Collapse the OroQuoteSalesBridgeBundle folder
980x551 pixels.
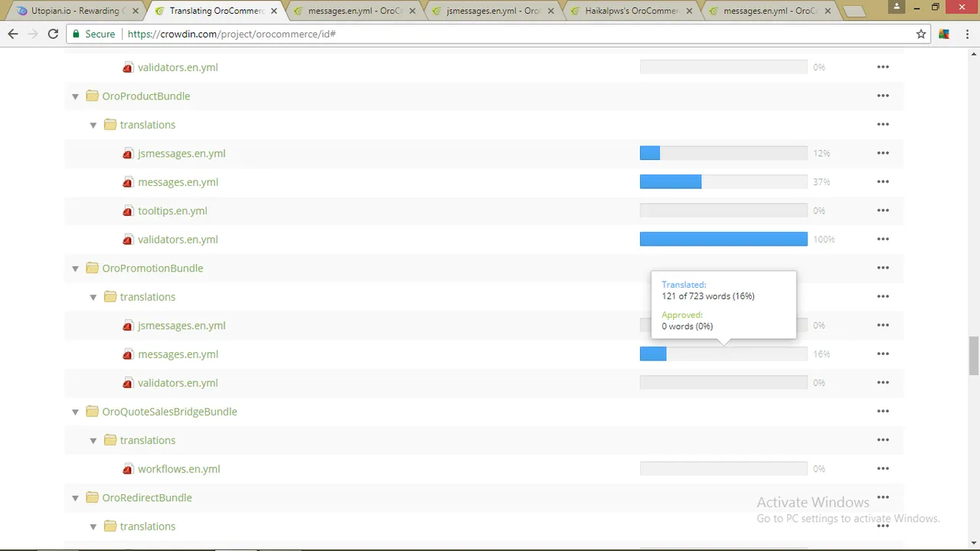tap(75, 412)
